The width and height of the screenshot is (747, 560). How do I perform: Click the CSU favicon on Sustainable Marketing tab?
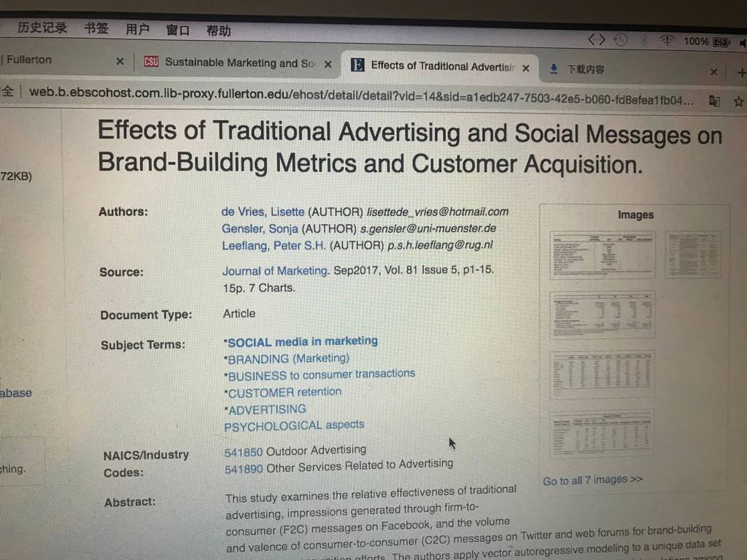pyautogui.click(x=151, y=61)
